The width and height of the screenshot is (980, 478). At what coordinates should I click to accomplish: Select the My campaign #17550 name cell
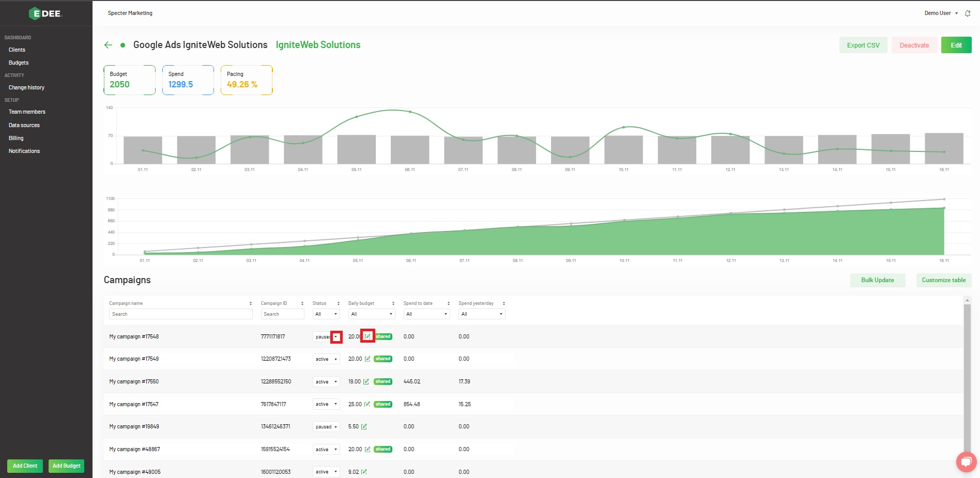(x=134, y=382)
